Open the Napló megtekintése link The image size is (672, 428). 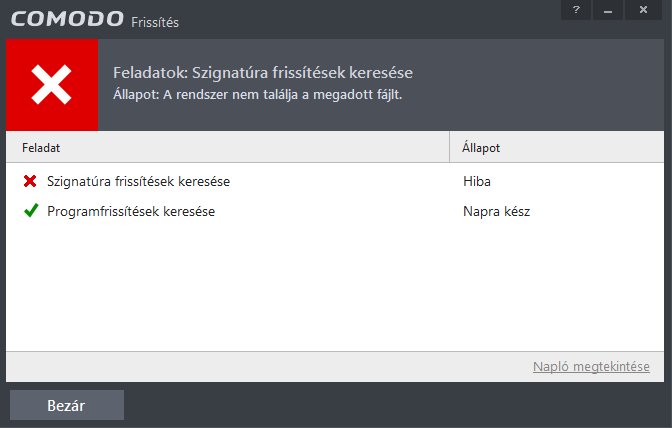(591, 367)
